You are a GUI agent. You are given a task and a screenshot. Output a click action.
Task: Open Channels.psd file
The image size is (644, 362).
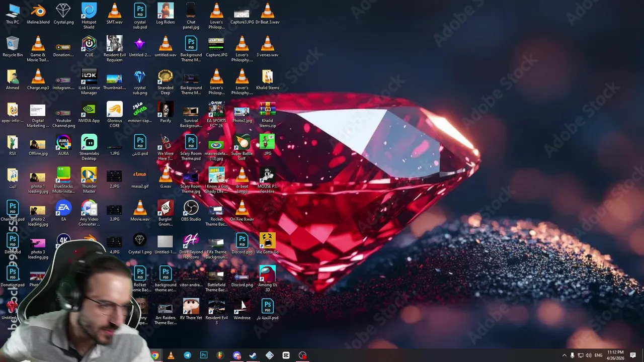[13, 211]
